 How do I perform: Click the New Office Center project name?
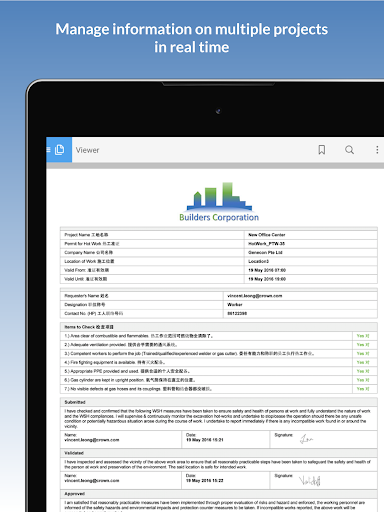267,235
